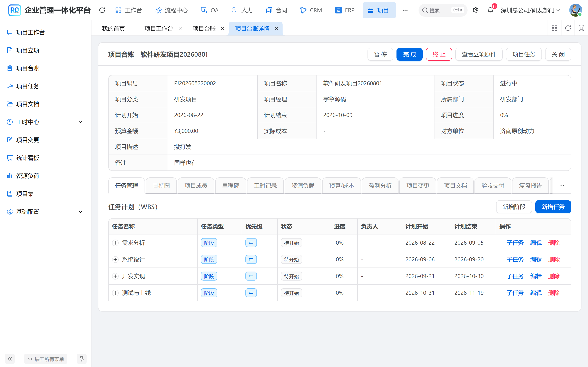Click the search input field

point(443,10)
